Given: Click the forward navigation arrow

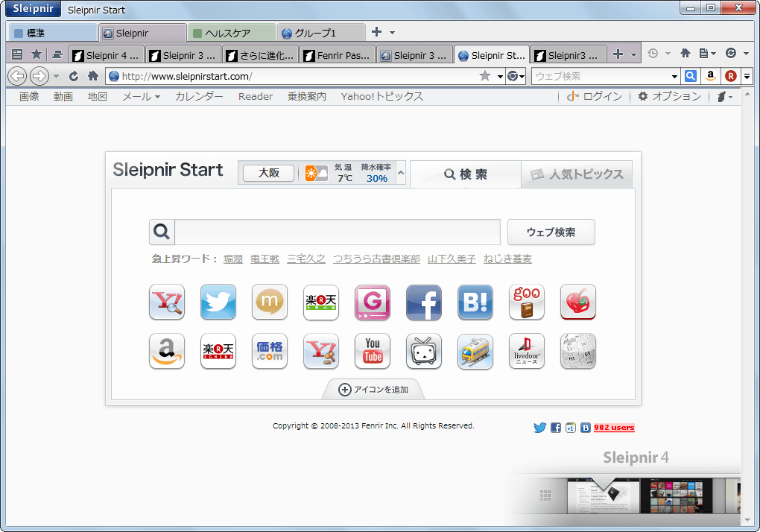Looking at the screenshot, I should click(x=39, y=76).
